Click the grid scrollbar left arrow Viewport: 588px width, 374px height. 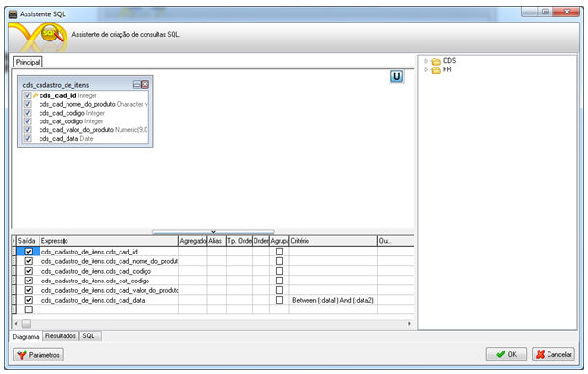pos(16,323)
